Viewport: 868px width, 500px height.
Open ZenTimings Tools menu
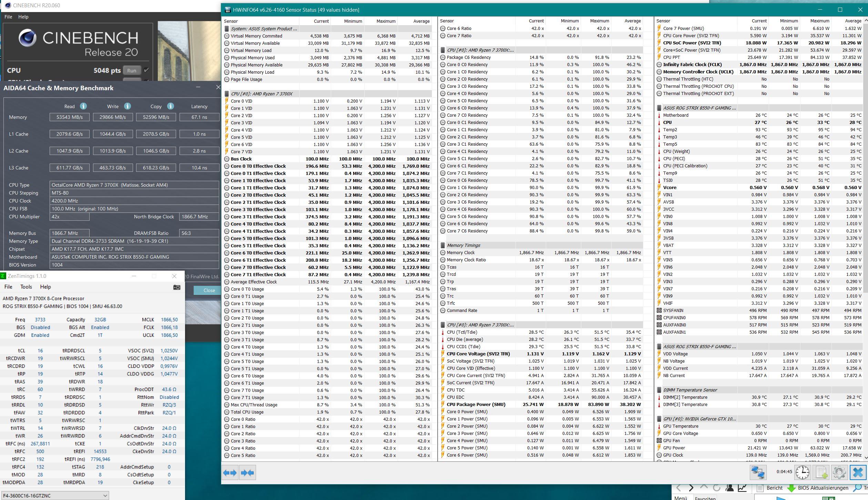(26, 287)
